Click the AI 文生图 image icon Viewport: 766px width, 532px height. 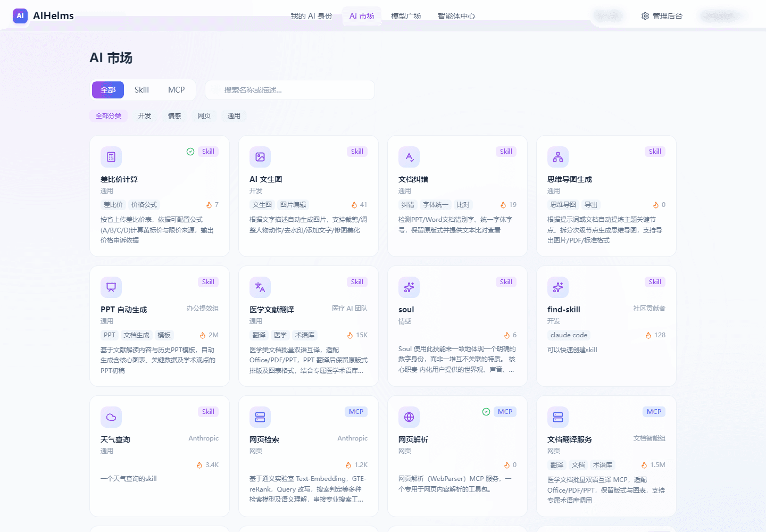click(x=260, y=157)
